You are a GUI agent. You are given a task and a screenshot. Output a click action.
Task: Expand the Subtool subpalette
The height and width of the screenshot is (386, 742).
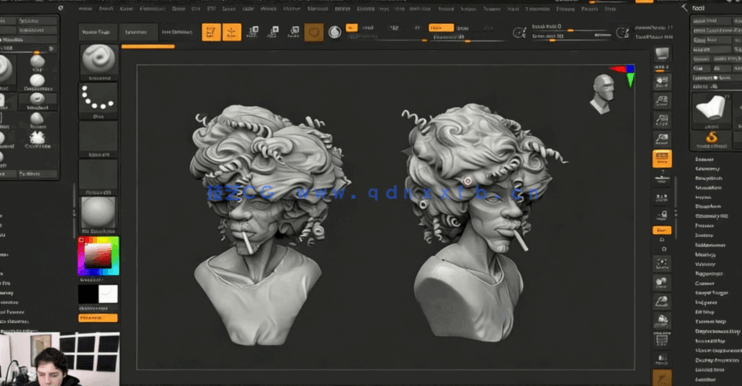click(705, 160)
